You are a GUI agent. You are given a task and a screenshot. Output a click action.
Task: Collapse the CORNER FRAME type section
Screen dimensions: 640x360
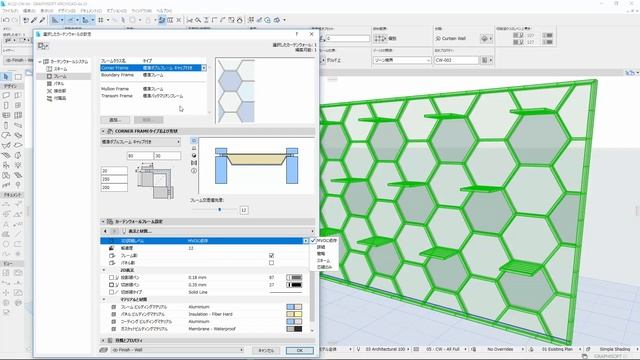click(x=103, y=131)
